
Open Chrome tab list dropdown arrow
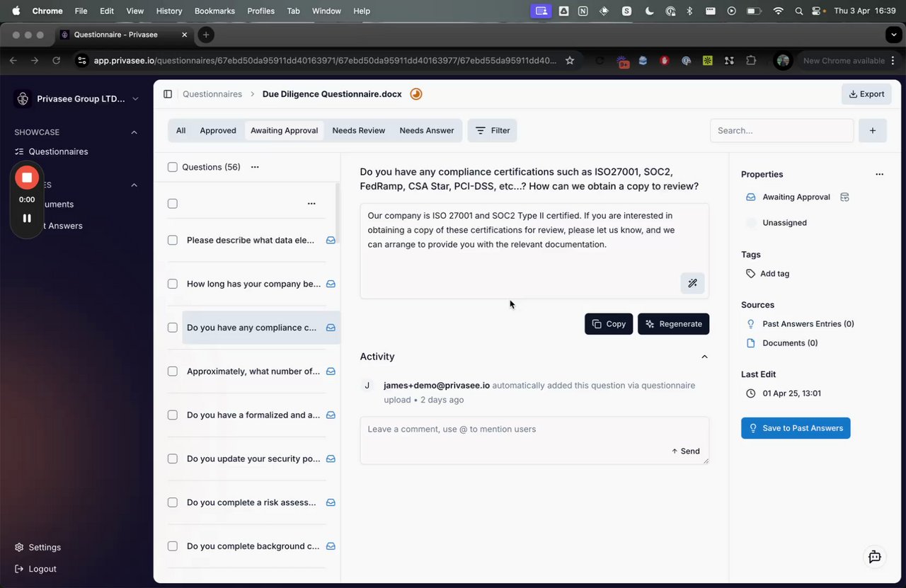tap(893, 35)
